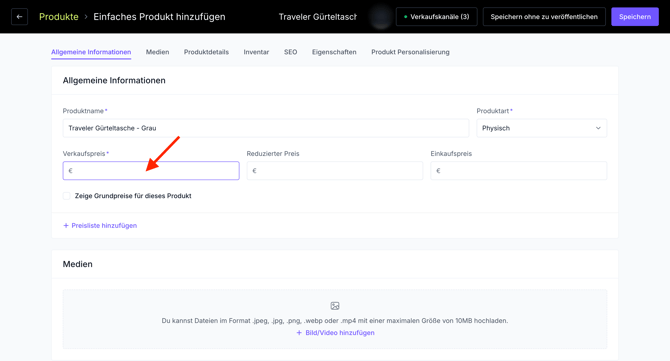Open the Produktdetails tab

(x=206, y=52)
